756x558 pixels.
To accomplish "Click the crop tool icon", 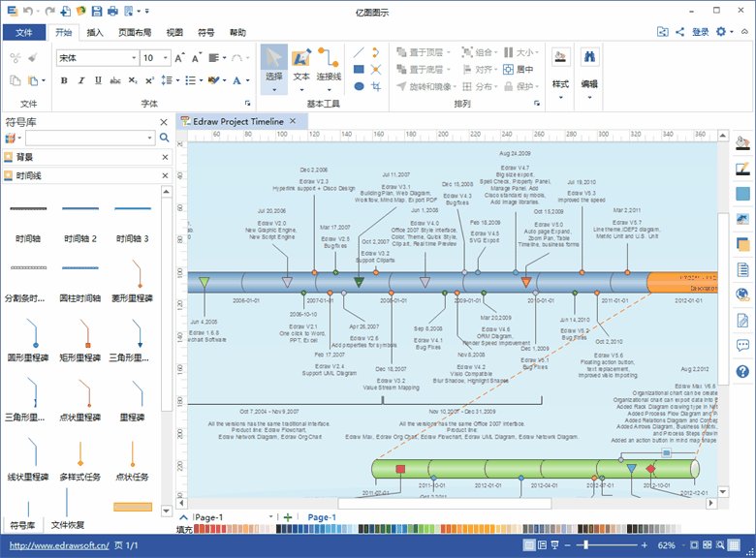I will [x=376, y=86].
